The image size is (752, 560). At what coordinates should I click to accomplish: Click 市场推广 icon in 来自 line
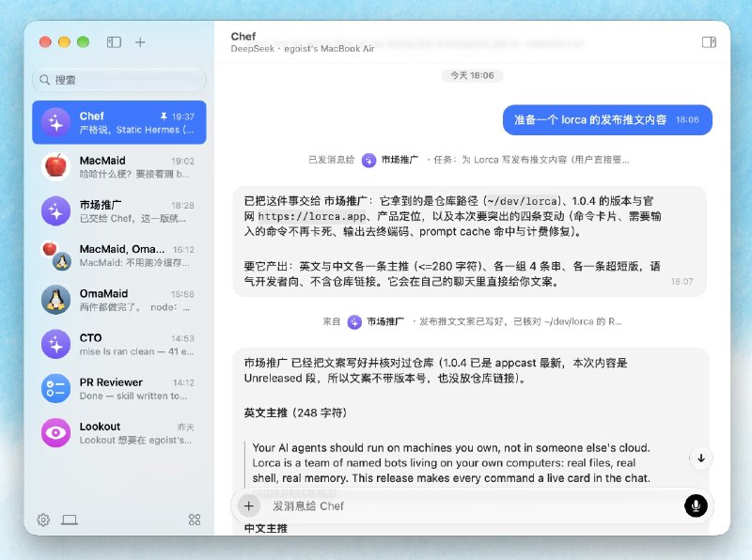click(x=354, y=322)
